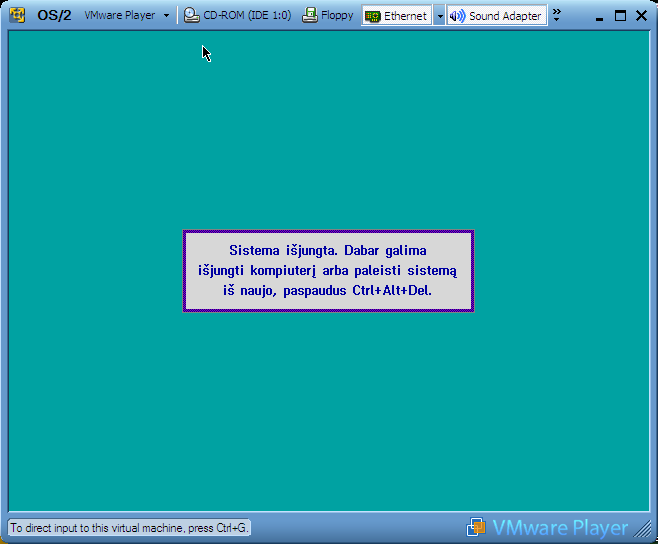Click the Floppy device button
This screenshot has width=658, height=544.
328,16
